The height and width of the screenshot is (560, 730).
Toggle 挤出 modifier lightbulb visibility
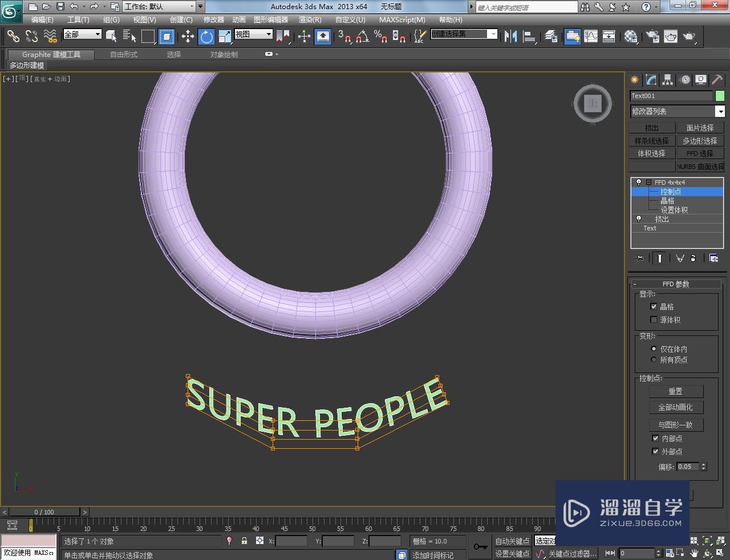[639, 219]
